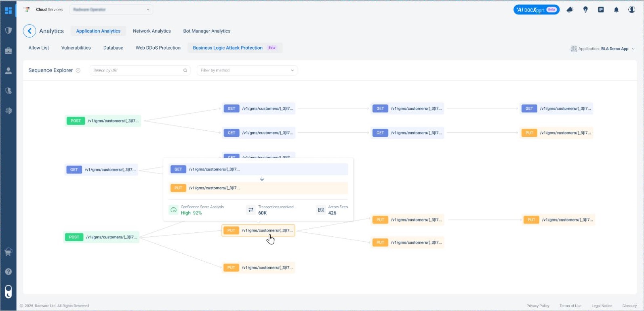
Task: Click the AI DocXpert Beta button
Action: [536, 10]
